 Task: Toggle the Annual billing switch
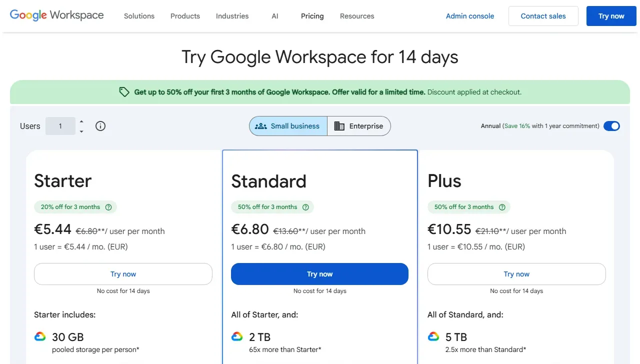coord(611,126)
